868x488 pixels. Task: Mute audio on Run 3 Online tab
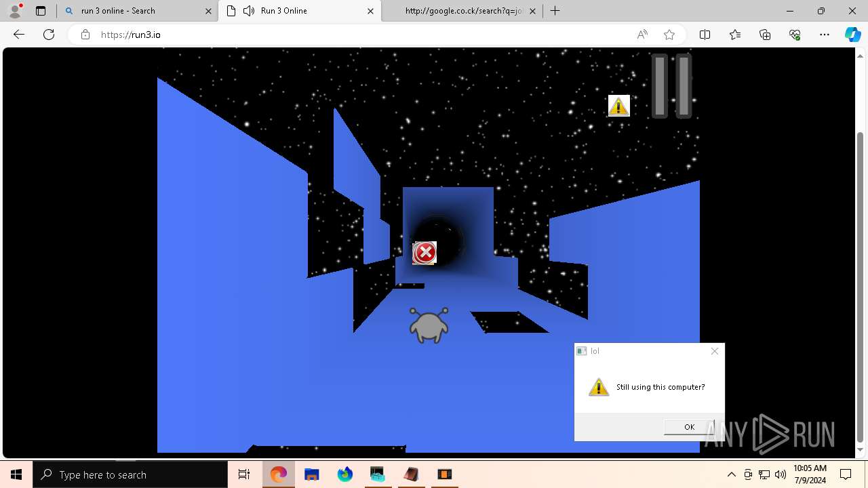point(249,11)
